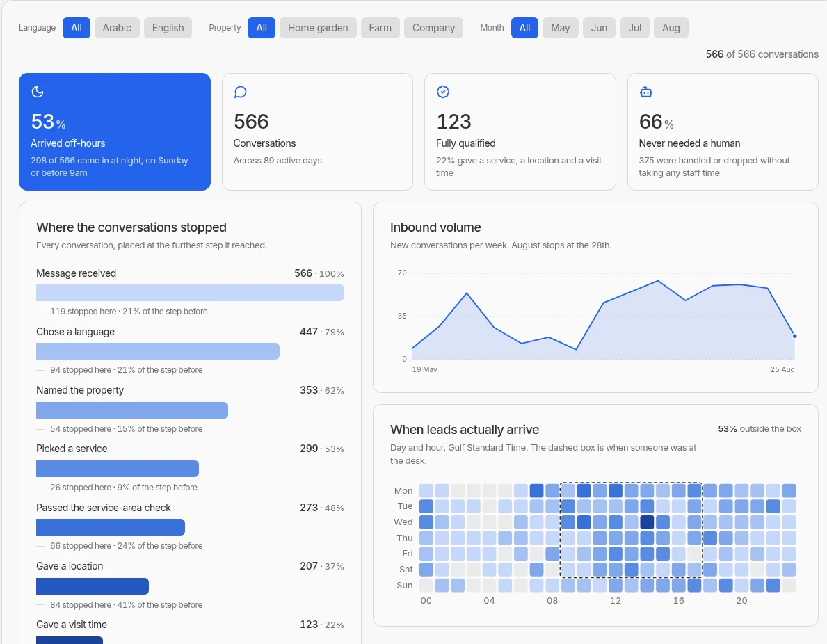Choose the Home garden property filter
This screenshot has width=827, height=644.
click(x=318, y=28)
